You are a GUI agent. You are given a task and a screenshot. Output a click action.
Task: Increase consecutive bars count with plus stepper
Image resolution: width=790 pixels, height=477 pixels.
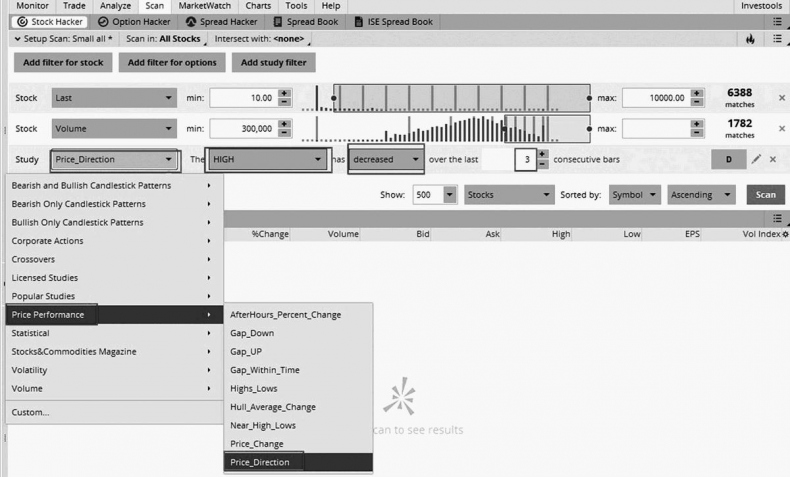[542, 154]
